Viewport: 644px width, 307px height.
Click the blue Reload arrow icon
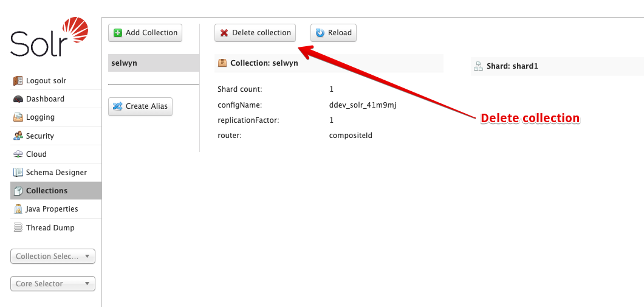tap(320, 33)
